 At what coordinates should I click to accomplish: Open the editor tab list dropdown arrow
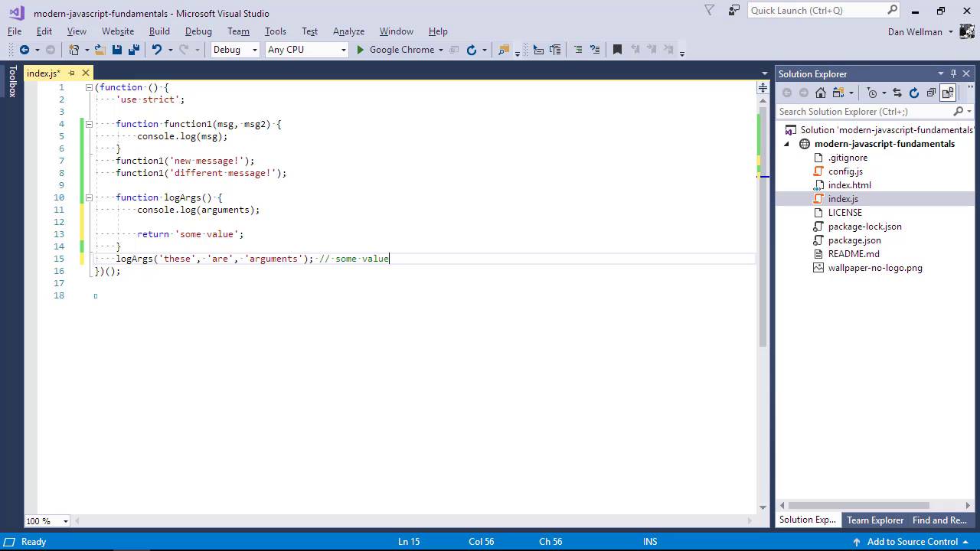(764, 73)
